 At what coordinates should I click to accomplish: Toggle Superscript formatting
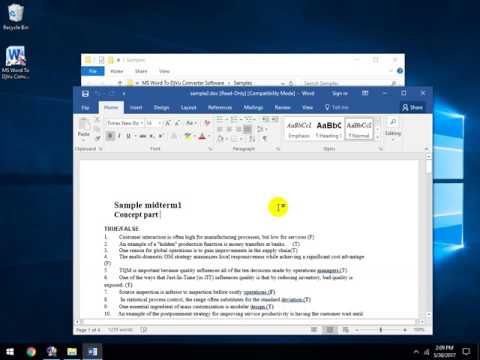(160, 136)
